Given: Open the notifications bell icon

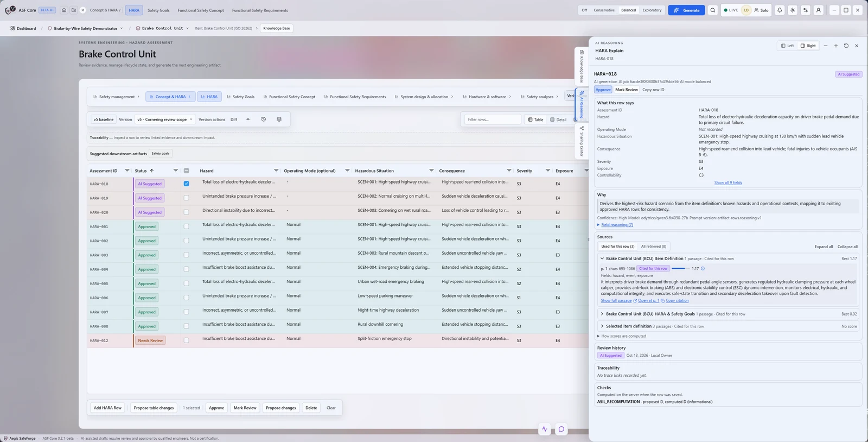Looking at the screenshot, I should (x=780, y=10).
